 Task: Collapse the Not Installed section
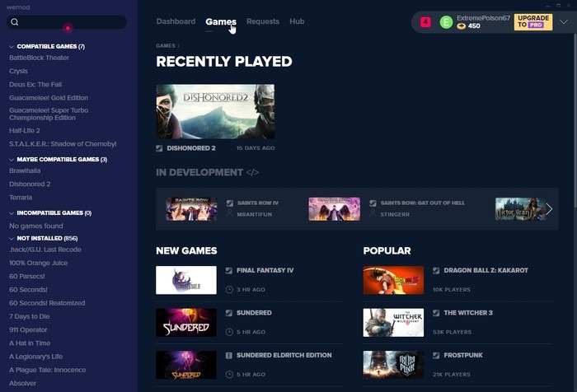12,239
